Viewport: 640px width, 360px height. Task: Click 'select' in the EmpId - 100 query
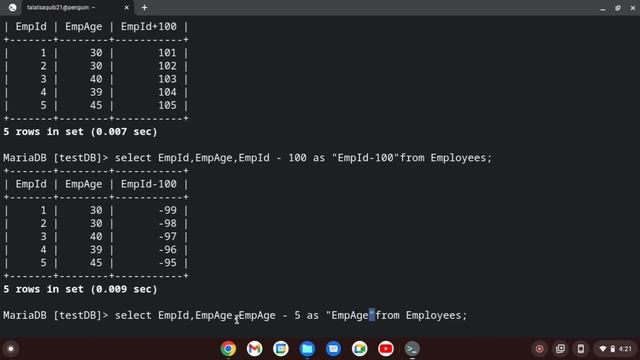point(133,158)
